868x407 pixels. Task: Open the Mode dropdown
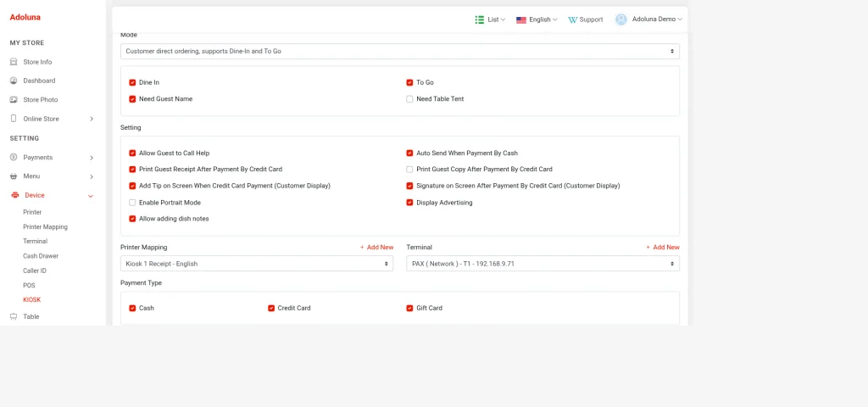pos(400,51)
